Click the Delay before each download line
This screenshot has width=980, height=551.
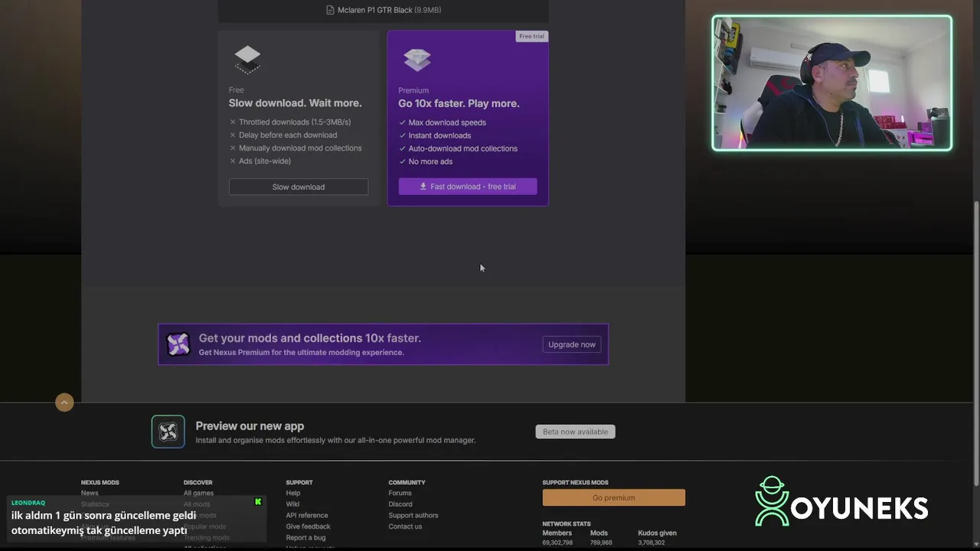(288, 135)
